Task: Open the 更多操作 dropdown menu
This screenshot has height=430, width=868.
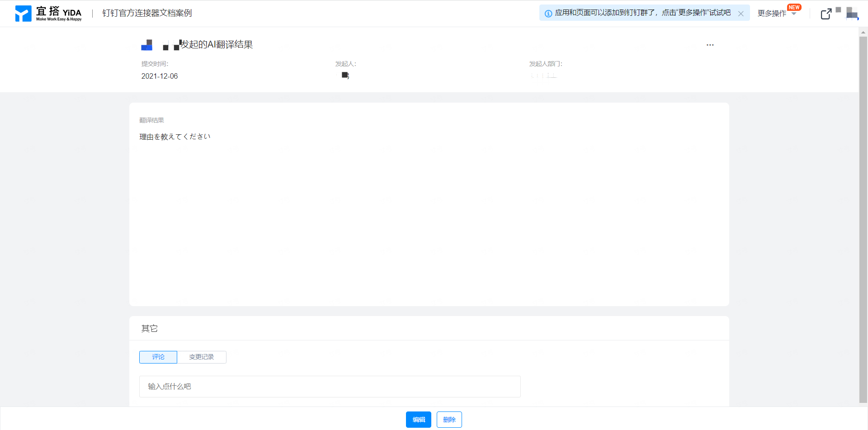Action: click(776, 14)
